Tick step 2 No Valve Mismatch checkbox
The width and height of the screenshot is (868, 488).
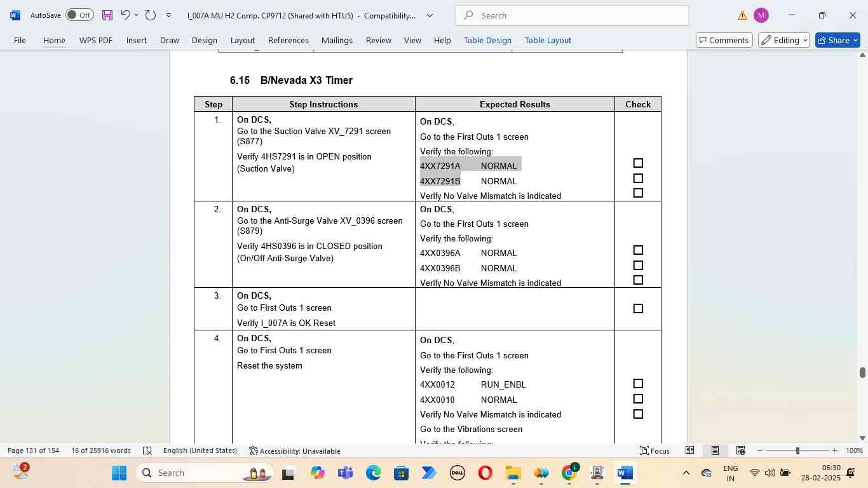[638, 280]
